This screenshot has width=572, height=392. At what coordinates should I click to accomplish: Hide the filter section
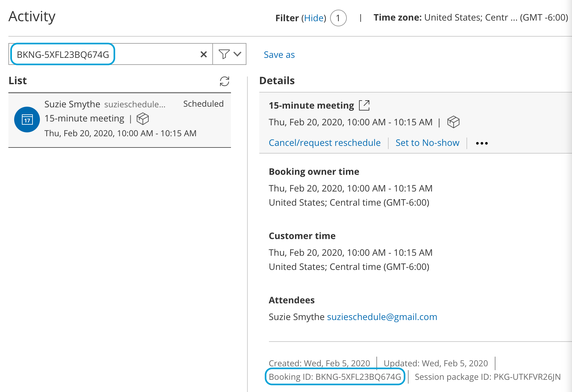(314, 18)
